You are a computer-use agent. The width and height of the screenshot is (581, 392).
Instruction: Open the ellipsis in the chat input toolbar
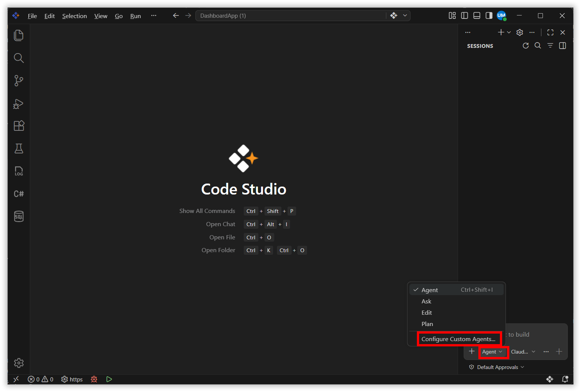point(546,351)
